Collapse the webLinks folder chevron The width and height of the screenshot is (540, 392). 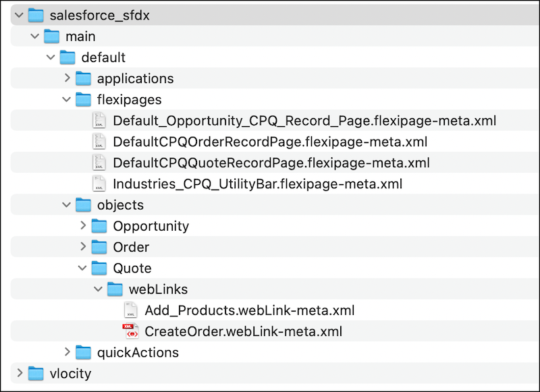[98, 289]
